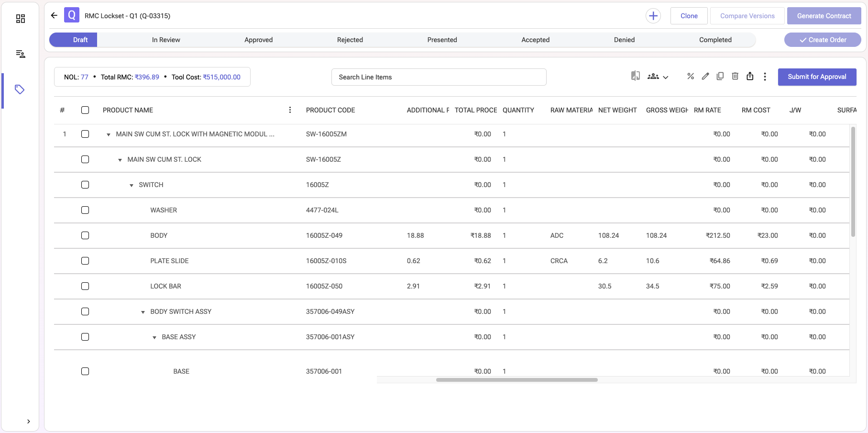The height and width of the screenshot is (433, 868).
Task: Collapse the BODY SWITCH ASSY row
Action: pos(143,312)
